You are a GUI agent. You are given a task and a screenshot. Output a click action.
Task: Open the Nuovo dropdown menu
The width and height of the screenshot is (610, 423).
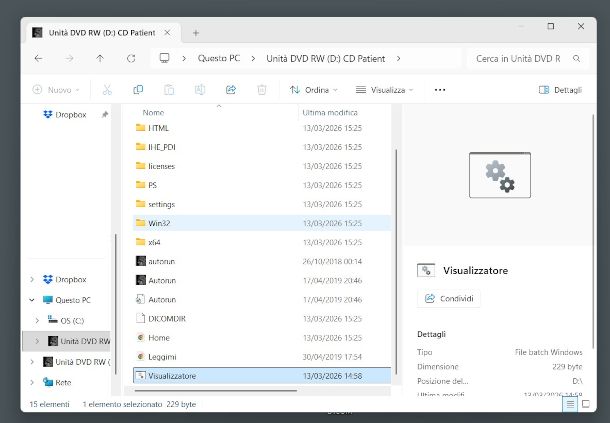pyautogui.click(x=56, y=90)
